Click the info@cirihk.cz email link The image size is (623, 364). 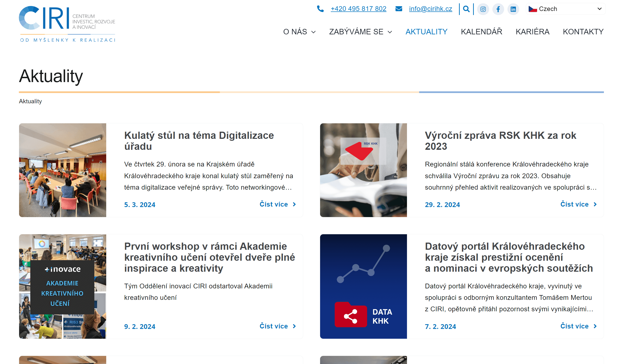430,9
